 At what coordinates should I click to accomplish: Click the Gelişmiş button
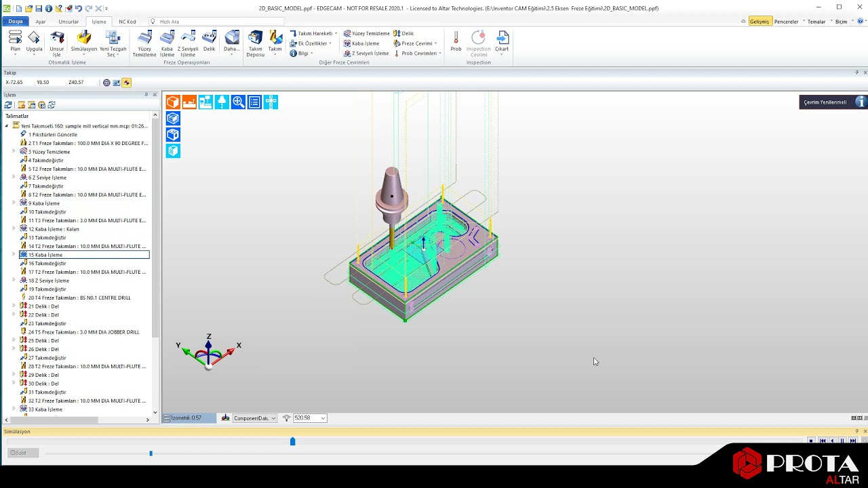pos(759,22)
